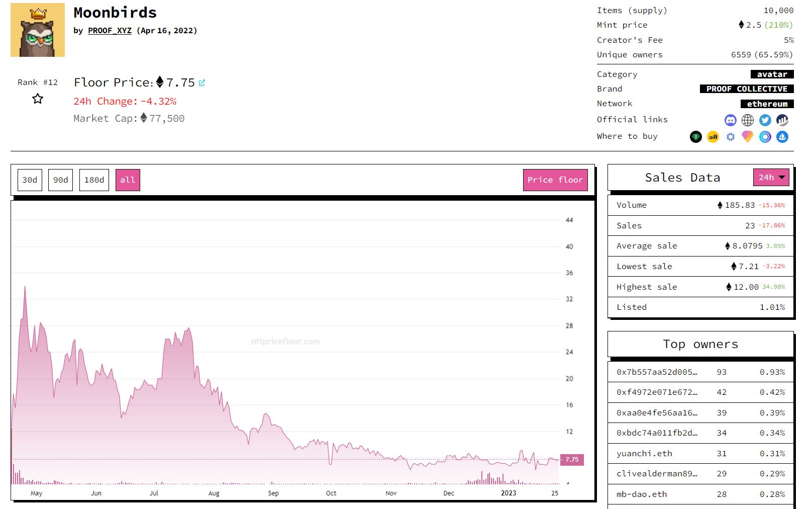Open the yellow a0 marketplace icon

pos(713,137)
